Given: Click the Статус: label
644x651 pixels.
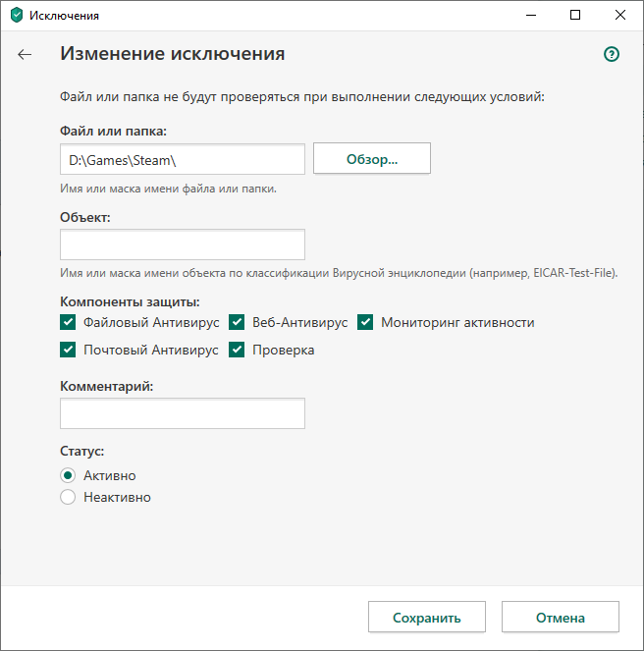Looking at the screenshot, I should [x=81, y=451].
